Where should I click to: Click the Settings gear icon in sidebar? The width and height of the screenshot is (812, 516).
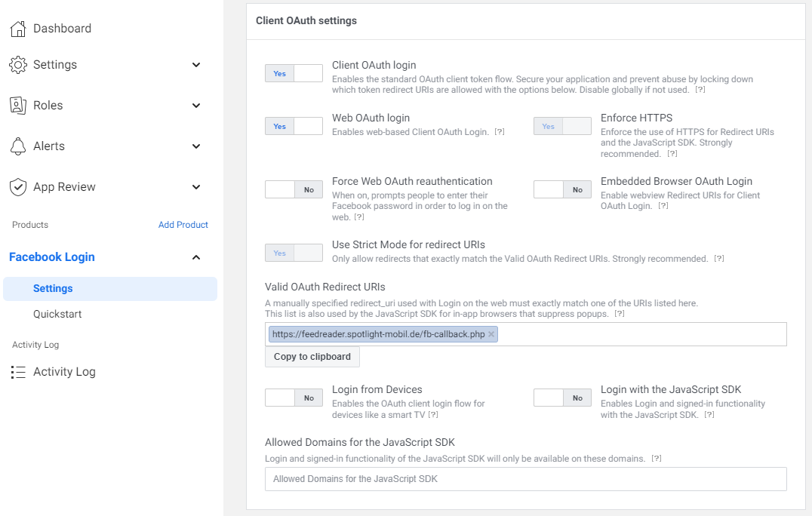click(x=18, y=65)
